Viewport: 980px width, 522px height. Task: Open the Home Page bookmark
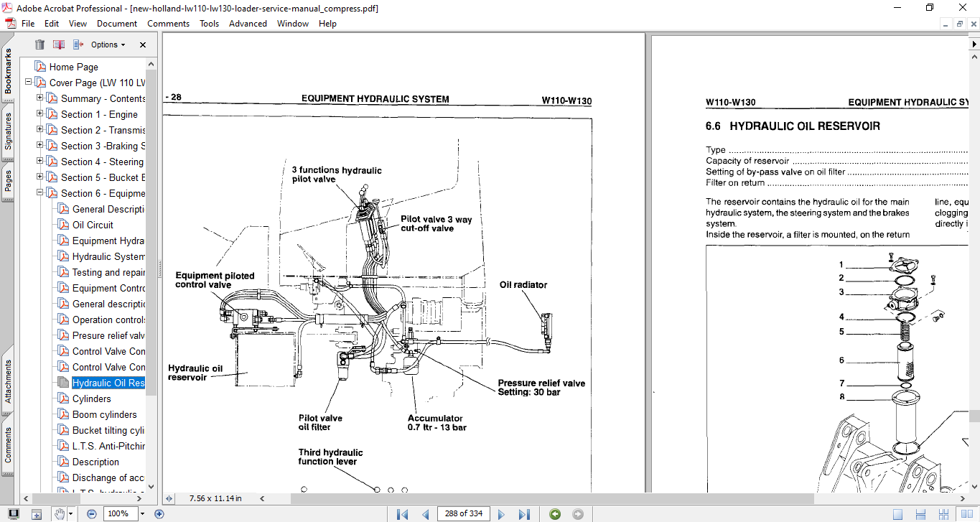point(73,67)
